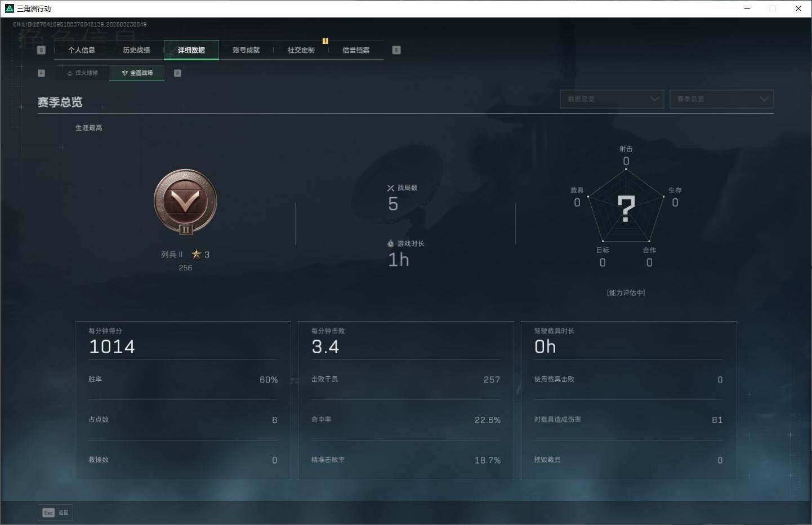The image size is (812, 525).
Task: Expand the 数据总览 dropdown
Action: (612, 99)
